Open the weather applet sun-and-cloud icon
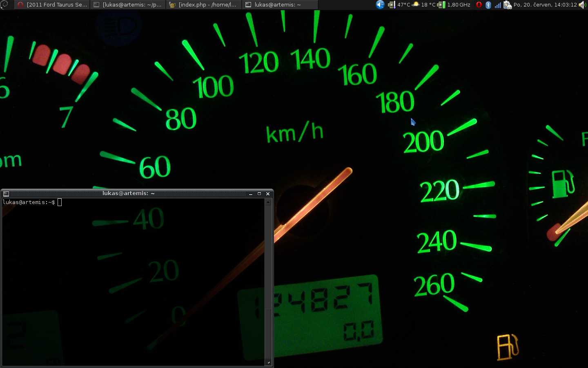The width and height of the screenshot is (588, 368). [416, 4]
